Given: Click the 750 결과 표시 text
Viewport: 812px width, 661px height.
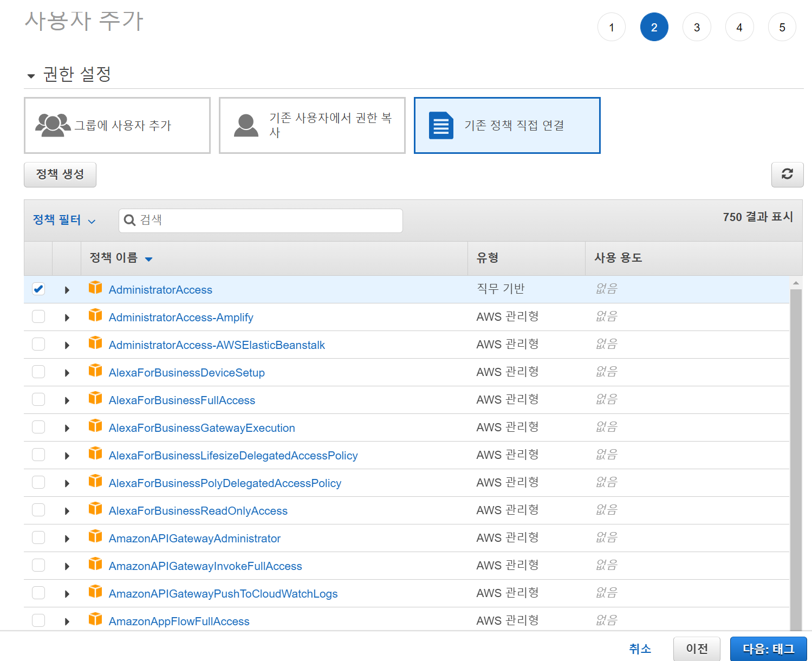Looking at the screenshot, I should 758,217.
